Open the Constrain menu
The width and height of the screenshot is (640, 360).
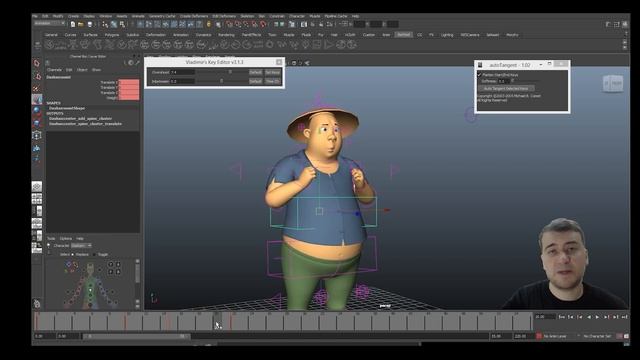click(x=276, y=16)
